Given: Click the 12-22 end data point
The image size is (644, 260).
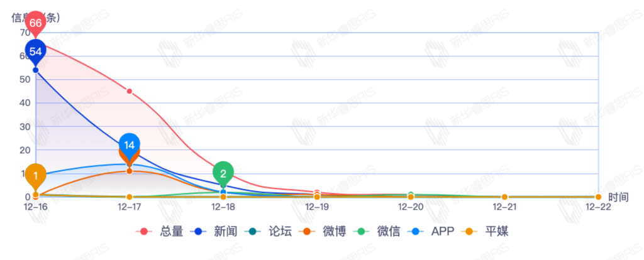Looking at the screenshot, I should click(x=598, y=197).
